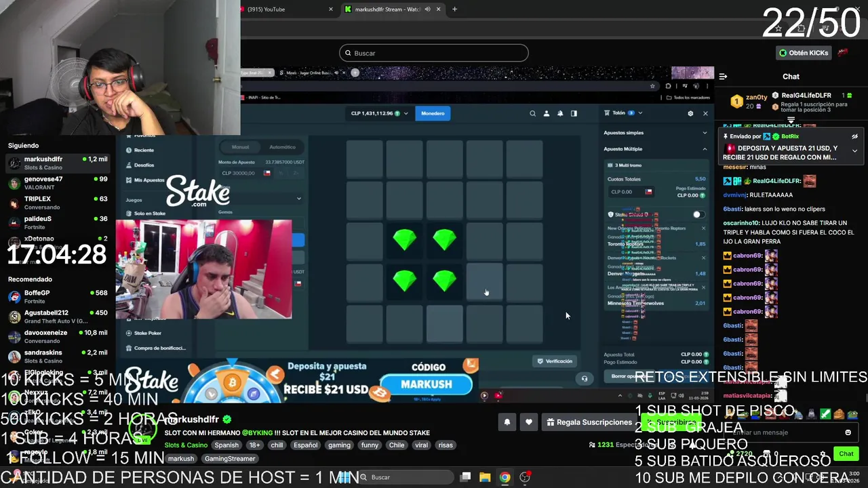The width and height of the screenshot is (868, 488).
Task: Remove Toronto Raptors bet from slip
Action: coord(703,228)
